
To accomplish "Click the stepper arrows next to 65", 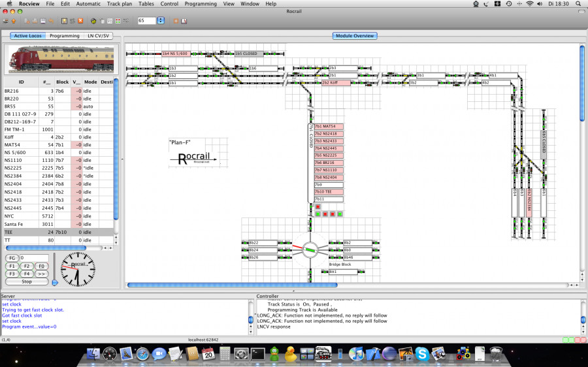I will pyautogui.click(x=161, y=21).
